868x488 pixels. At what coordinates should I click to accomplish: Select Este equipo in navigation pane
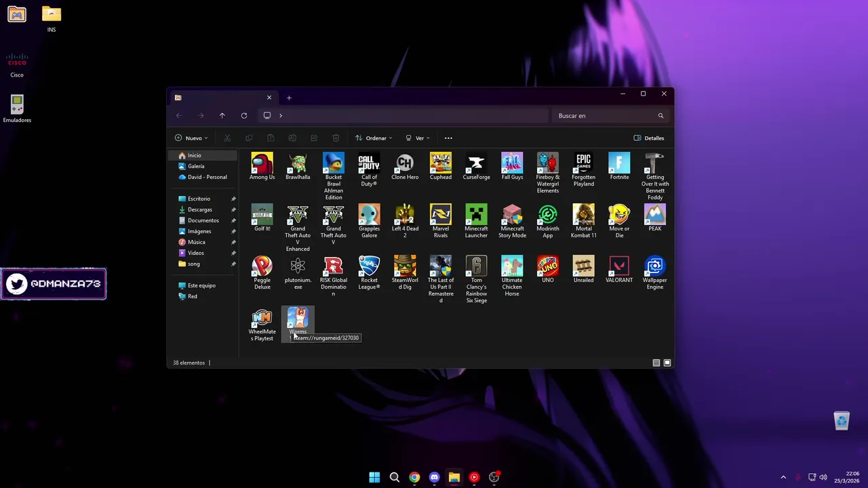[x=203, y=285]
